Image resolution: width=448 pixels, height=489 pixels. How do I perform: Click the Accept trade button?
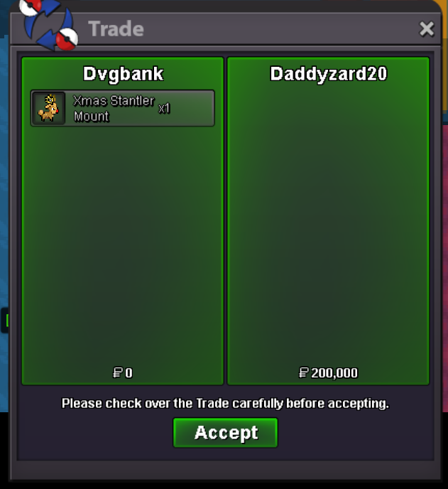[225, 433]
